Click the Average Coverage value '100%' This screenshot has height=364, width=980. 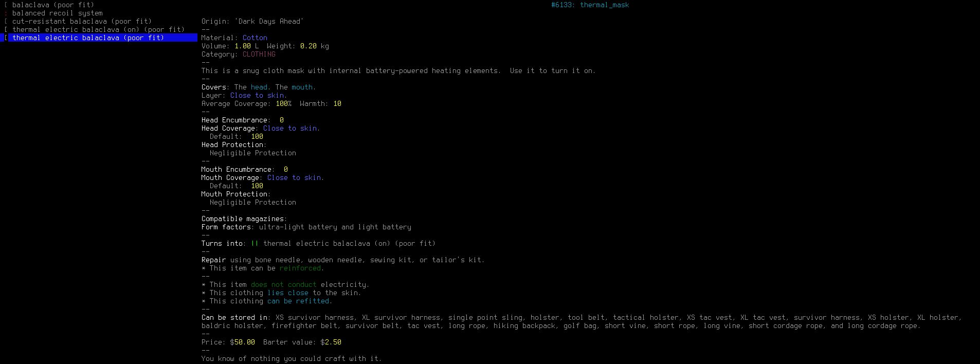[284, 104]
